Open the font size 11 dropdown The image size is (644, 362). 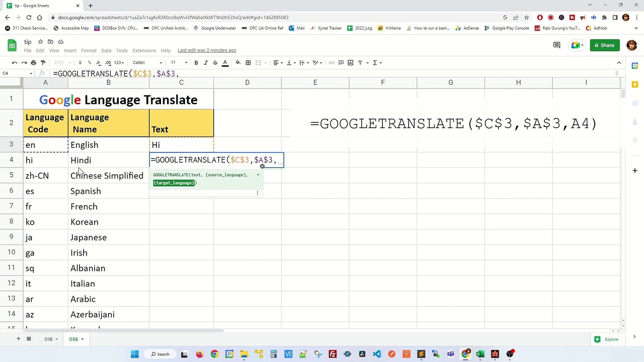[178, 63]
